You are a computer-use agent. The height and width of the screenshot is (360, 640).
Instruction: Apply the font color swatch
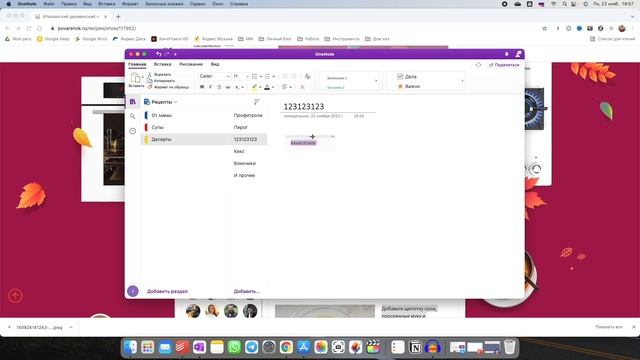[267, 87]
